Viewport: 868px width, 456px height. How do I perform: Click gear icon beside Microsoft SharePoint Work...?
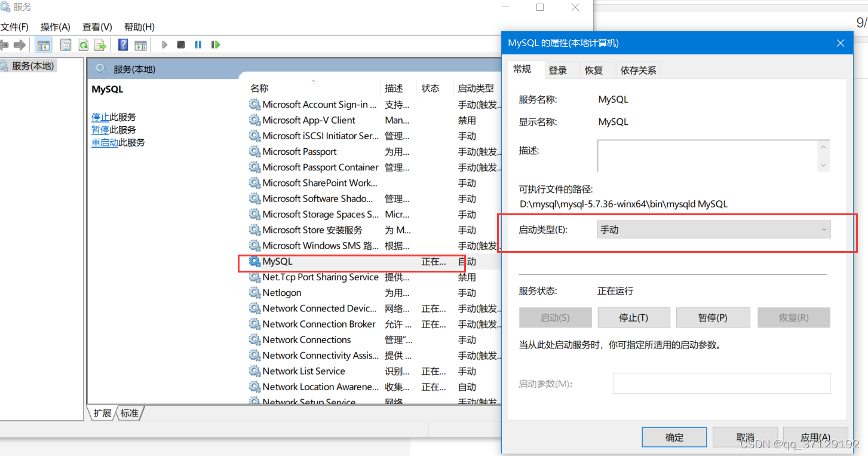255,183
